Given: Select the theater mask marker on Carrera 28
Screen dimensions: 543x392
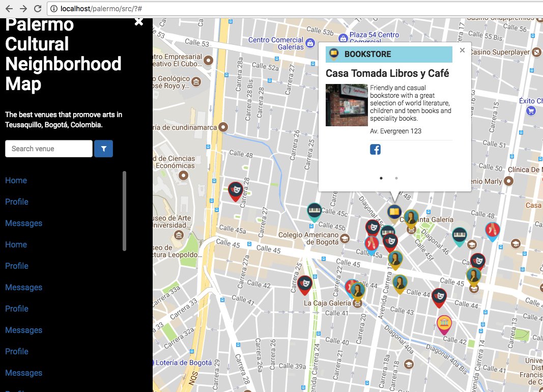Looking at the screenshot, I should click(236, 191).
